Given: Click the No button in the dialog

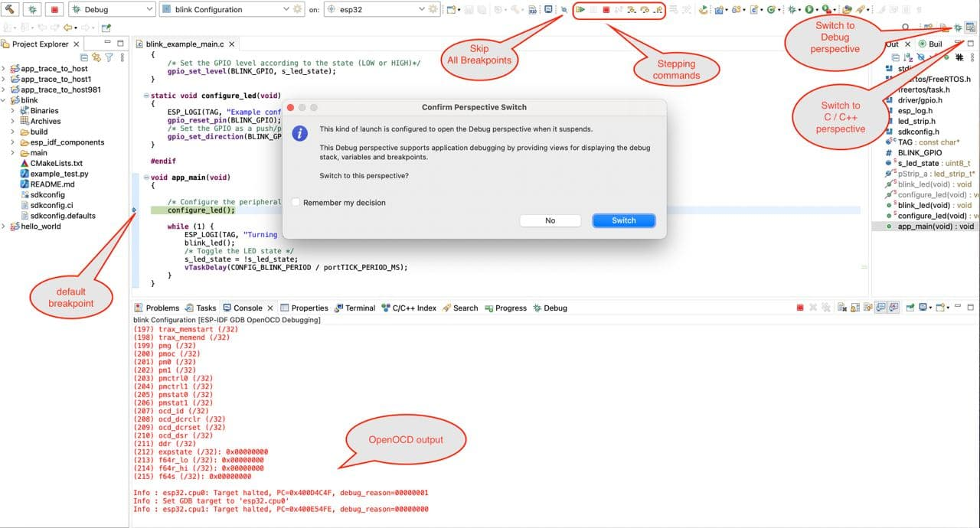Looking at the screenshot, I should click(550, 220).
